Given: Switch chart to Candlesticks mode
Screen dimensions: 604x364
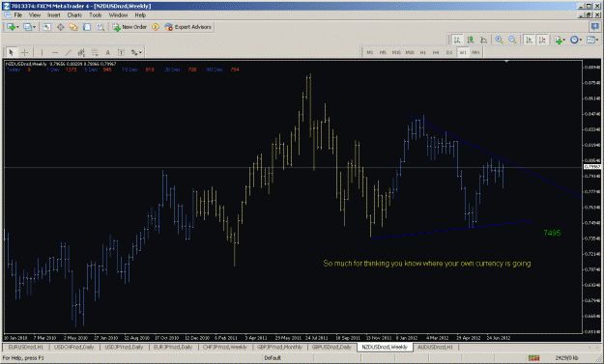Looking at the screenshot, I should pos(471,40).
